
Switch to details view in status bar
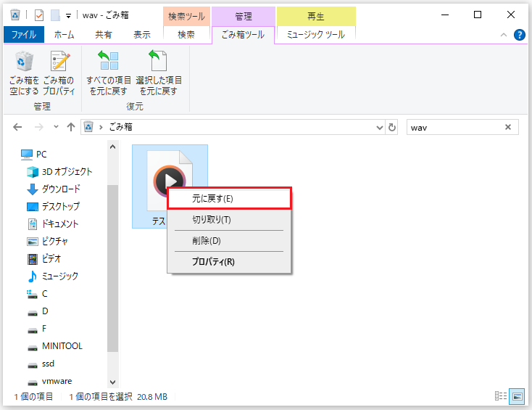click(x=500, y=396)
